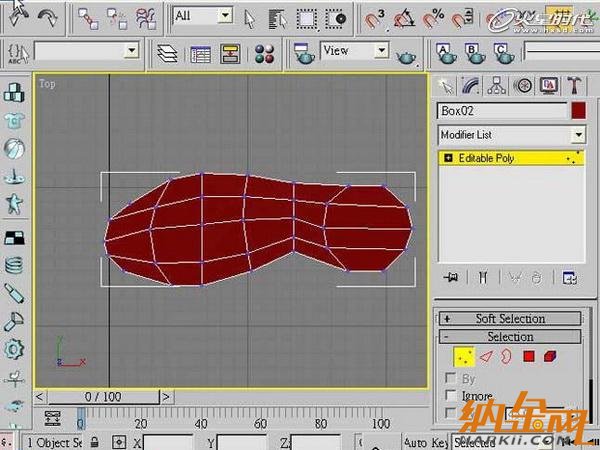Image resolution: width=600 pixels, height=450 pixels.
Task: Open the Modifier List dropdown
Action: click(x=512, y=135)
